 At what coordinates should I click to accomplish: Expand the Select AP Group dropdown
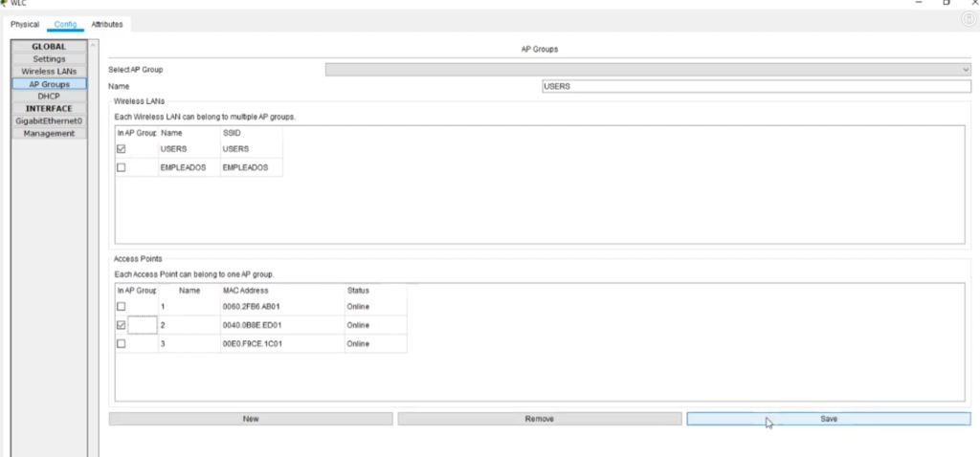click(648, 70)
